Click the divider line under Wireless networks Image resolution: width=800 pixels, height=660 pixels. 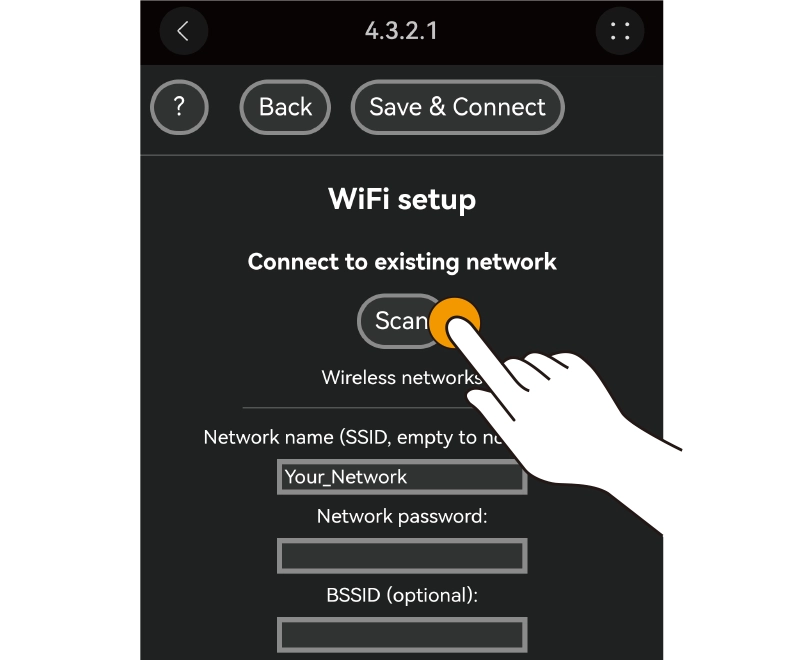click(357, 408)
